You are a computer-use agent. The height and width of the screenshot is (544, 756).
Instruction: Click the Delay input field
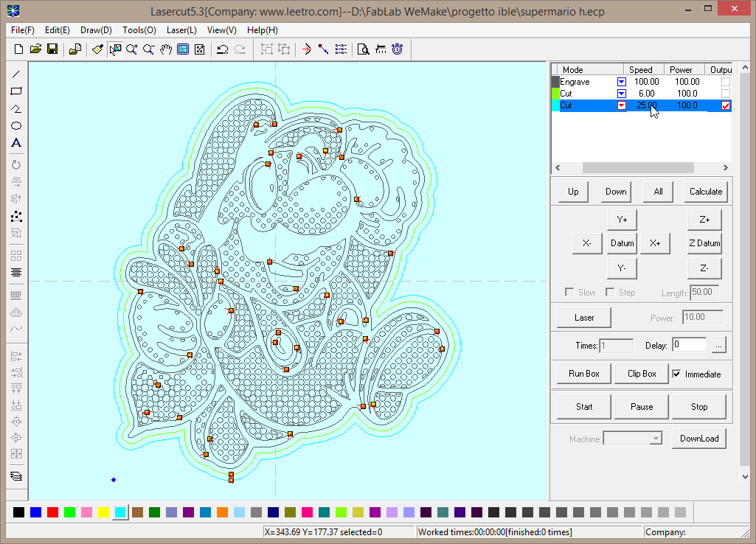689,345
